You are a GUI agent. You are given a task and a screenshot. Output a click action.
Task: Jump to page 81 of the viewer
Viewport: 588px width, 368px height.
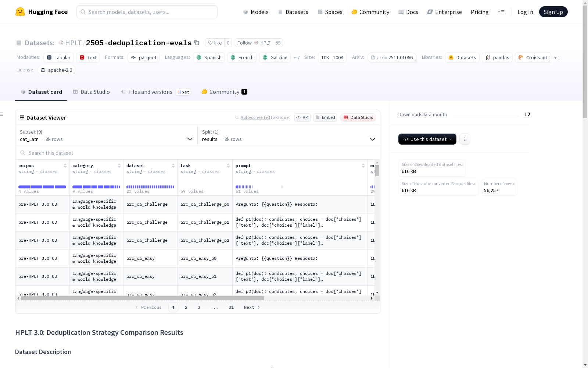tap(231, 307)
